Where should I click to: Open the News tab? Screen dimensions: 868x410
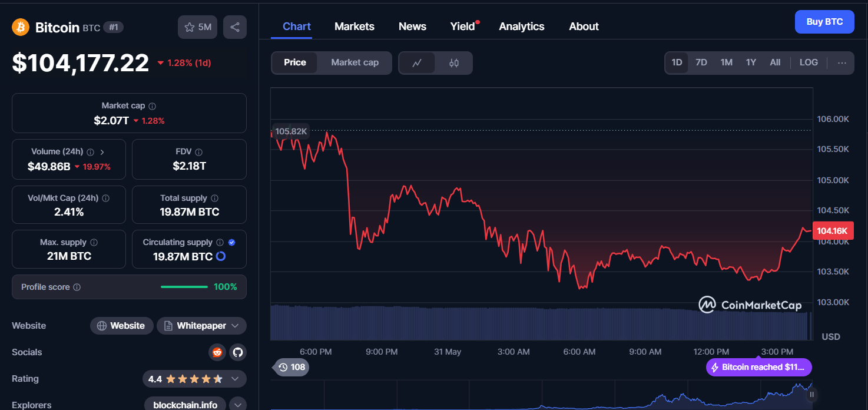point(412,27)
